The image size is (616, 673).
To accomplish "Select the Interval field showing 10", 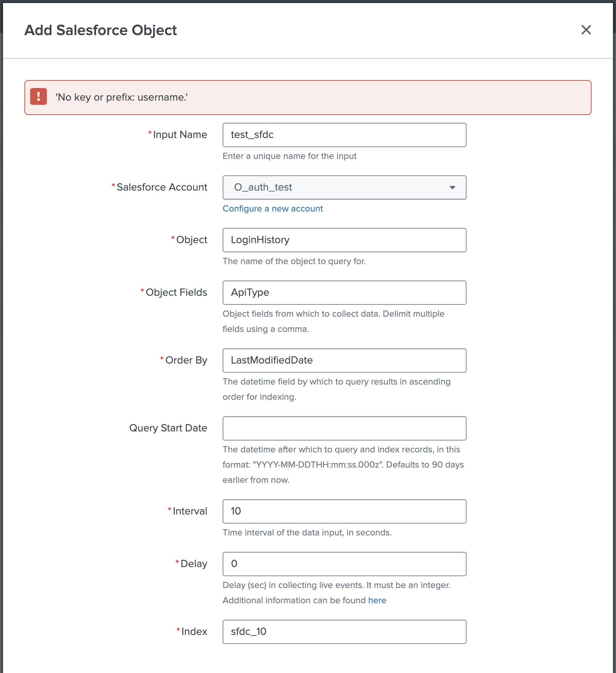I will pyautogui.click(x=344, y=511).
